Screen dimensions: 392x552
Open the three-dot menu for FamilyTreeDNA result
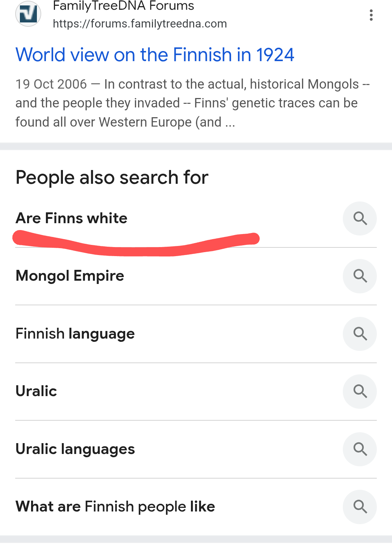tap(371, 15)
